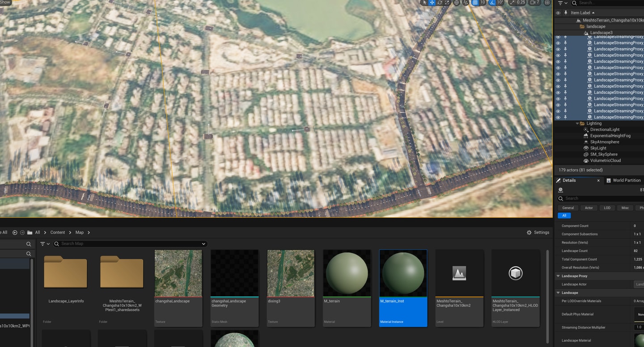Click the magnifier in Search Map field
The height and width of the screenshot is (347, 644).
pyautogui.click(x=57, y=244)
